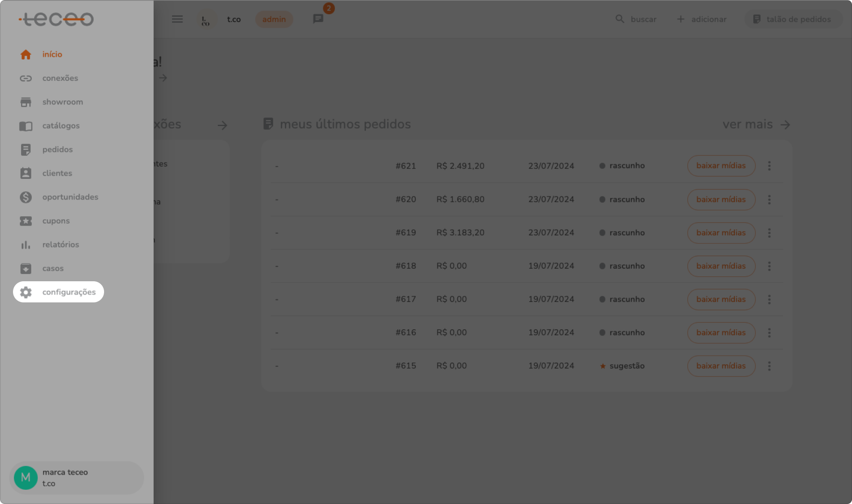Click the showroom store icon
Screen dimensions: 852x504
coord(26,102)
